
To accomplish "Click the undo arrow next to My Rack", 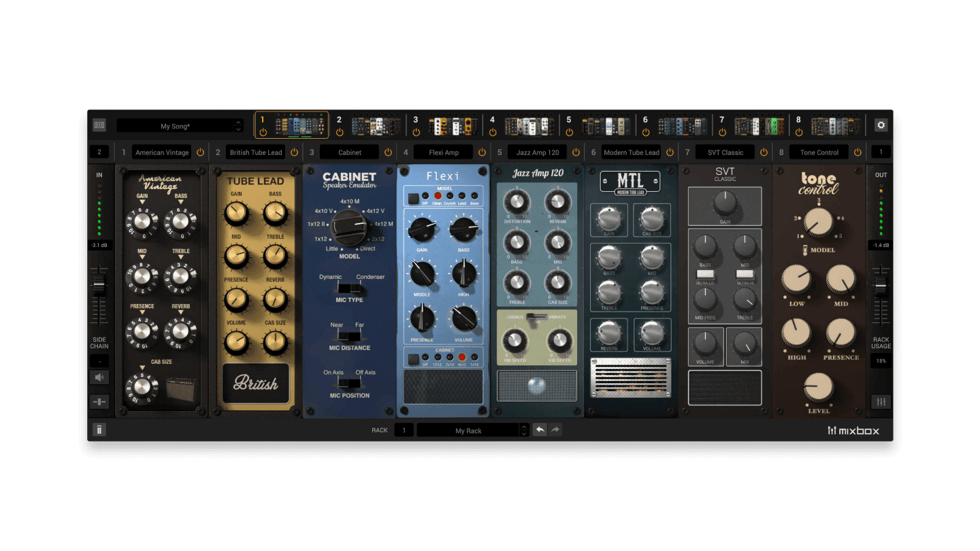I will [540, 430].
